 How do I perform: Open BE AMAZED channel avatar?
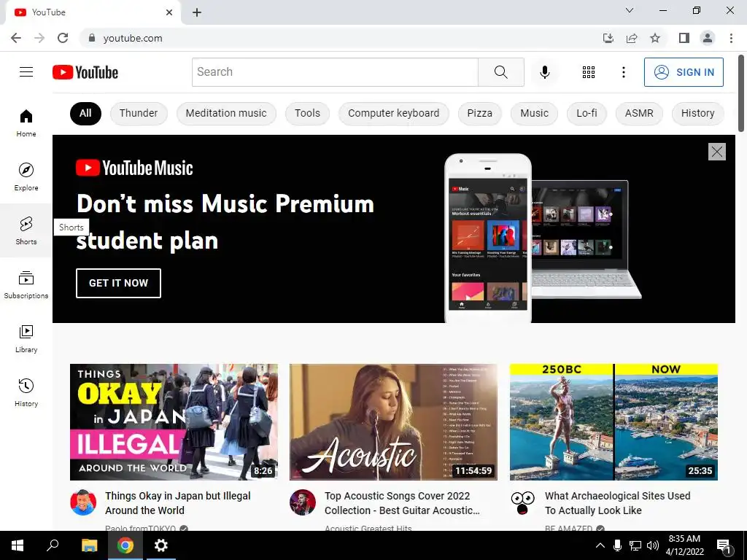[523, 502]
